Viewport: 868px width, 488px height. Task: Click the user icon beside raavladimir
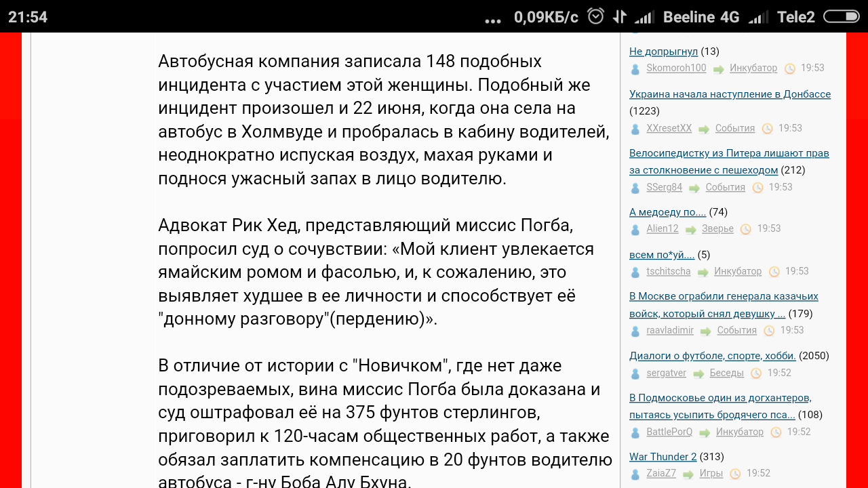[x=635, y=331]
